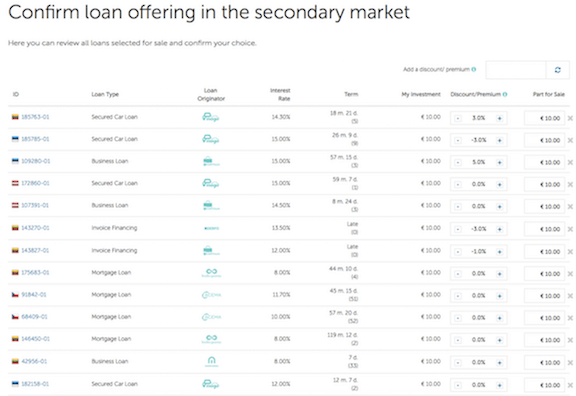Remove loan 185763-01 with its X icon
576x396 pixels.
[570, 118]
